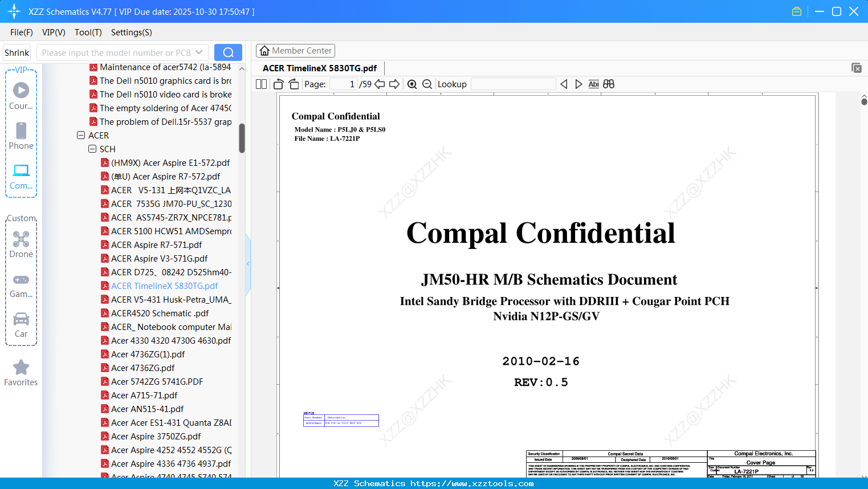Toggle the Abi match option
This screenshot has width=868, height=489.
(x=594, y=84)
